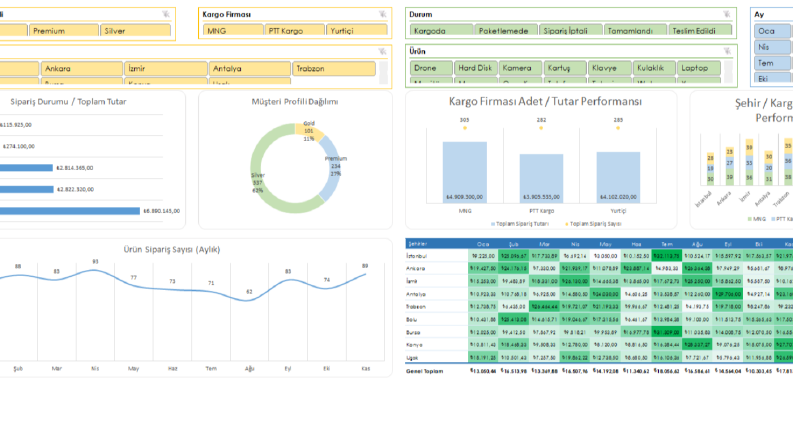This screenshot has height=446, width=793.
Task: Choose Kartuş in Ürün slicer
Action: [x=565, y=68]
